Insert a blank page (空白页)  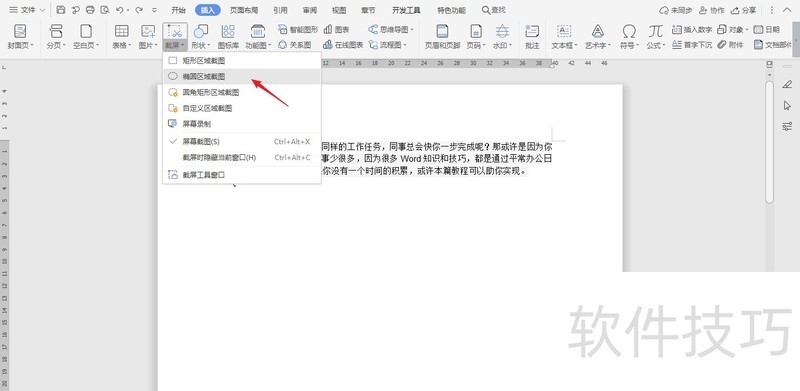pyautogui.click(x=86, y=37)
